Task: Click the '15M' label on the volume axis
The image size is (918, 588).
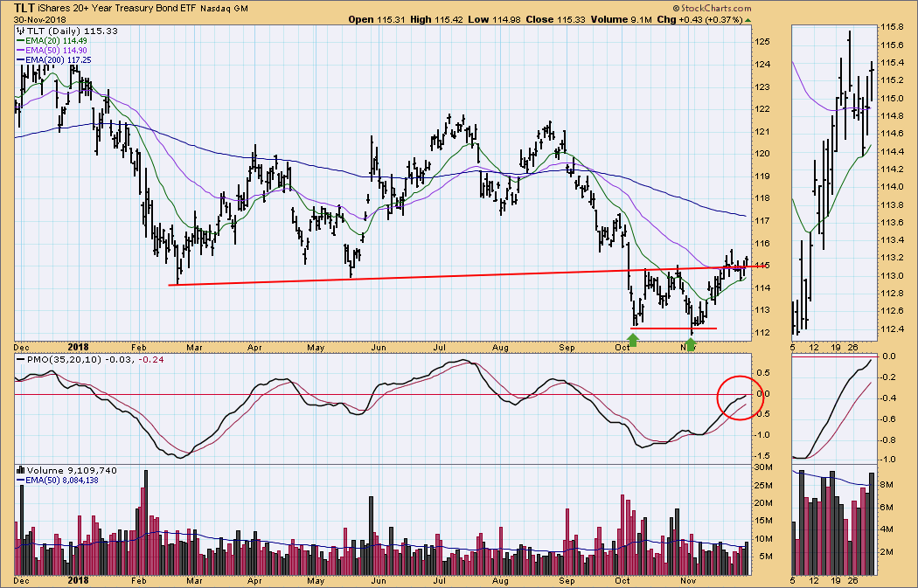Action: pyautogui.click(x=765, y=521)
